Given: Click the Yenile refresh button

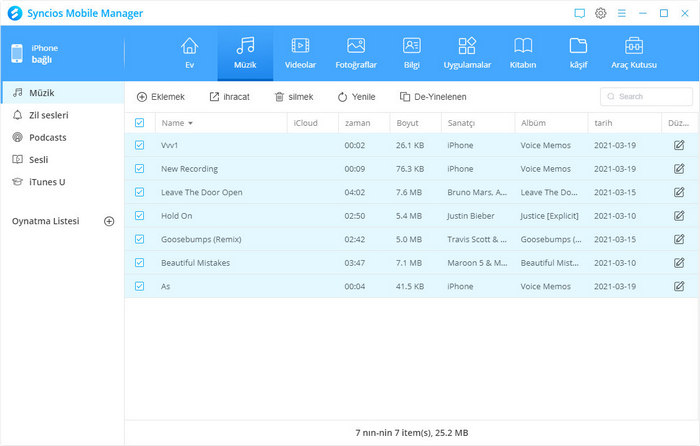Looking at the screenshot, I should (356, 97).
